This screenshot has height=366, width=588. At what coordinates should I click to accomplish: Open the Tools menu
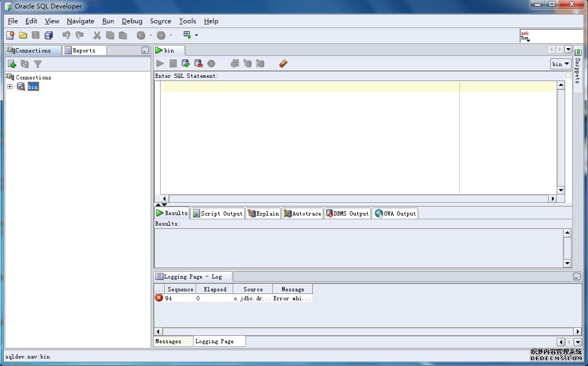[187, 21]
